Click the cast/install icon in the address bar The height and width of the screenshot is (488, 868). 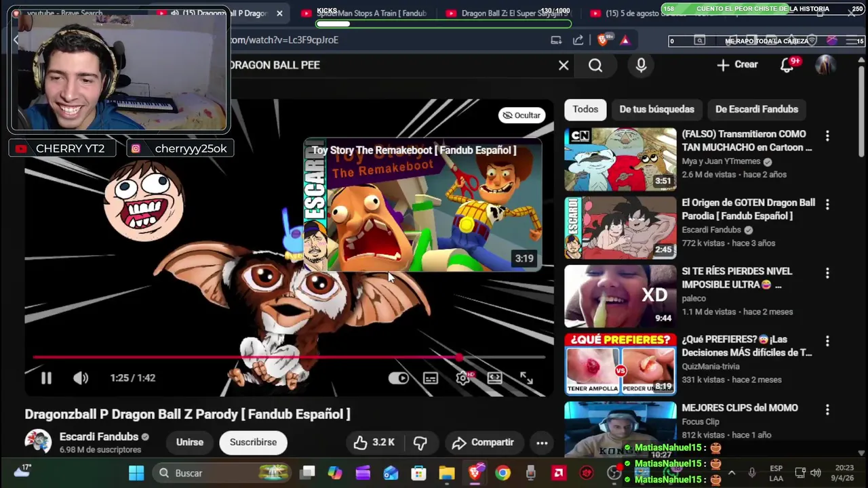click(x=556, y=41)
